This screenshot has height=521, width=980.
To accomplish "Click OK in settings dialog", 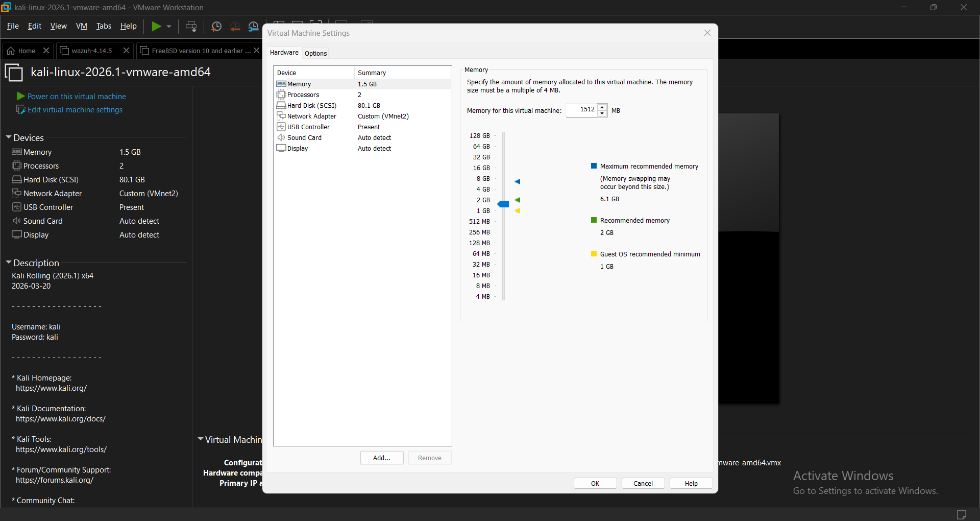I will click(x=595, y=483).
